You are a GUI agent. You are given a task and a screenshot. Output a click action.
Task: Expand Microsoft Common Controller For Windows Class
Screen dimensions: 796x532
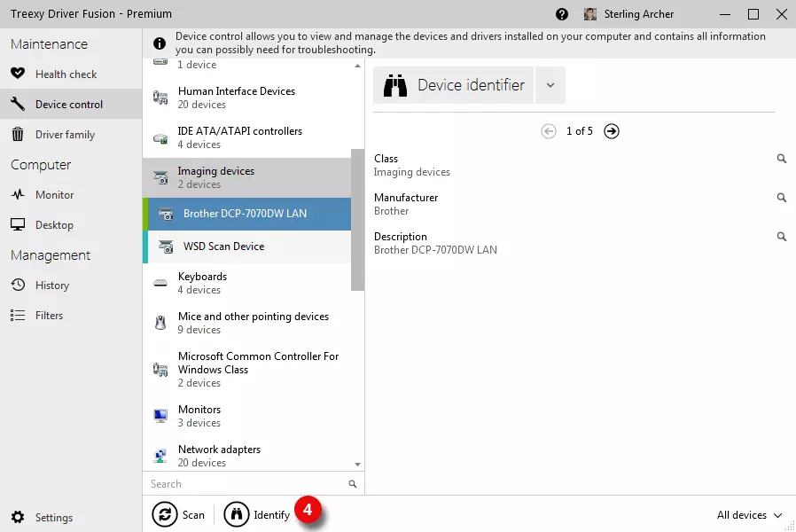pyautogui.click(x=246, y=370)
